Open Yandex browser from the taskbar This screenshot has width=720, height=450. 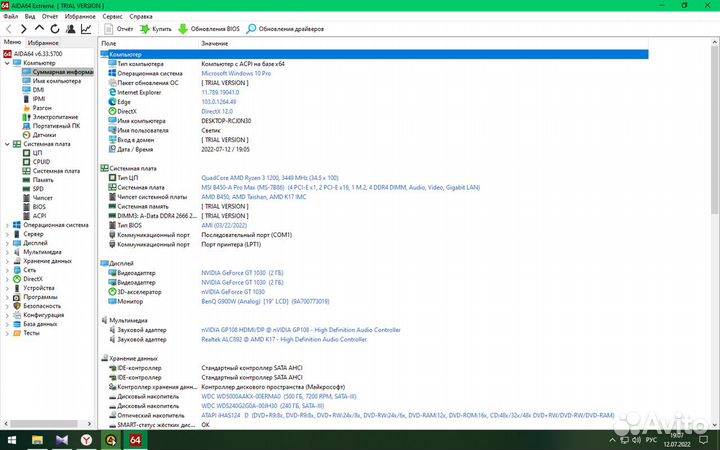click(x=86, y=440)
